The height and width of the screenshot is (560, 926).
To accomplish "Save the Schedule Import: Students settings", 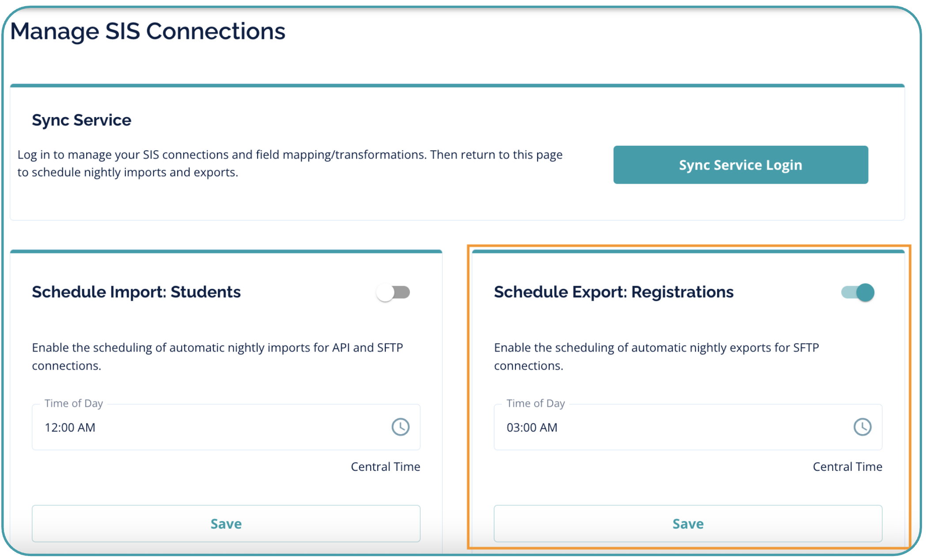I will [226, 524].
